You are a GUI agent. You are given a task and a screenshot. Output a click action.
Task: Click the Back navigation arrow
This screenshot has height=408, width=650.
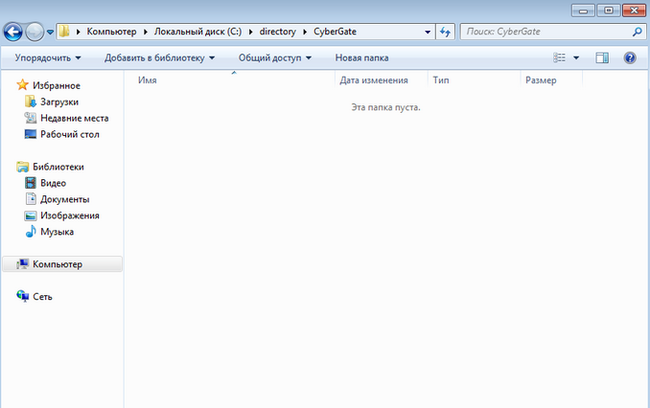pos(15,32)
